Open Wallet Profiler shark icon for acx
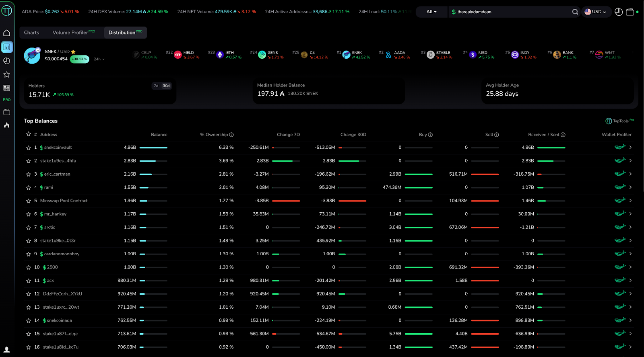The height and width of the screenshot is (357, 644). click(620, 280)
